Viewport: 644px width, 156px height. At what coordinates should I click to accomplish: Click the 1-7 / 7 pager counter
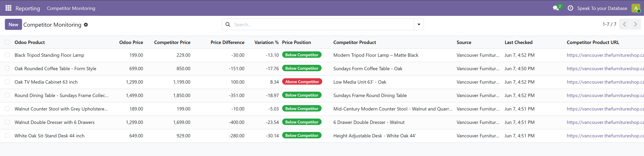coord(609,24)
